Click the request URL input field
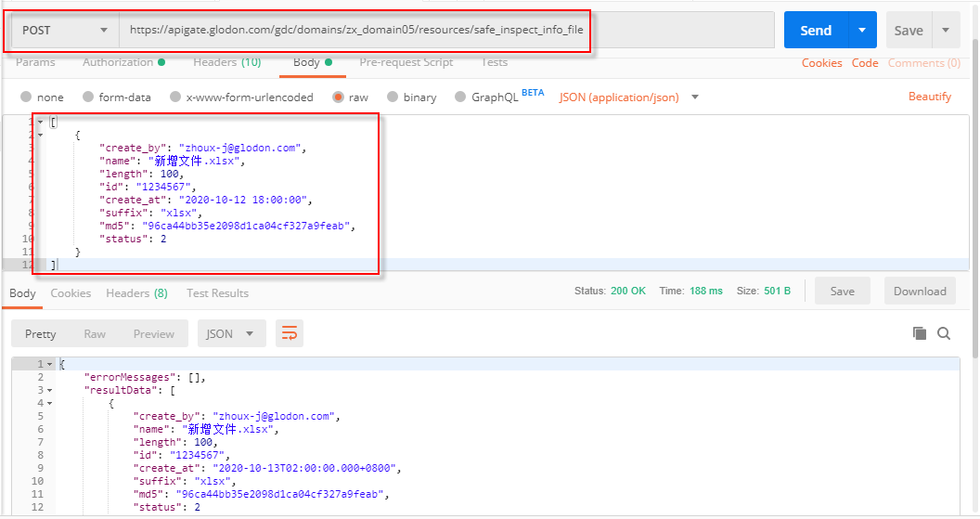 445,30
